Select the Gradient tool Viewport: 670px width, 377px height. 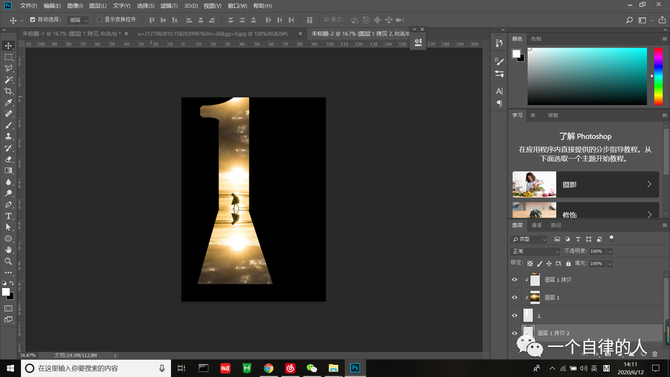(8, 171)
